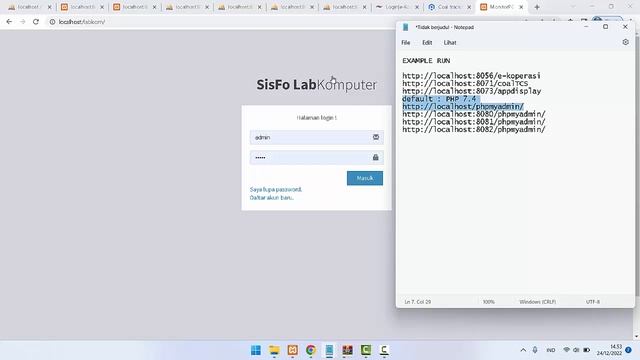
Task: Open taskbar app left of green Camtasia
Action: (347, 350)
